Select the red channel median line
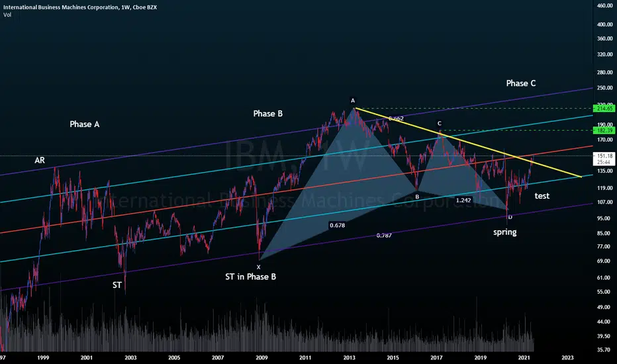The width and height of the screenshot is (617, 364). coord(297,190)
